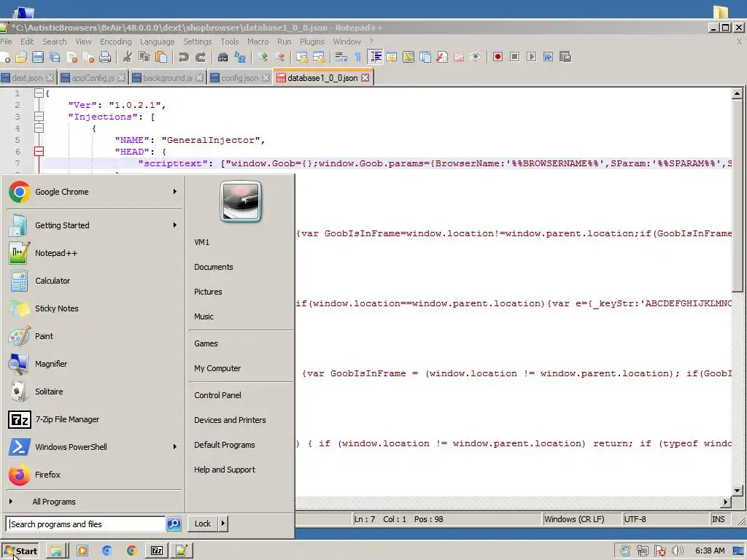This screenshot has width=747, height=560.
Task: Open the Encoding menu
Action: pos(115,42)
